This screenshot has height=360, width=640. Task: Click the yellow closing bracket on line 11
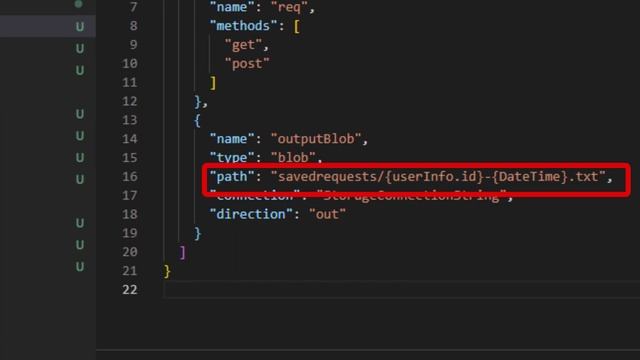point(213,83)
